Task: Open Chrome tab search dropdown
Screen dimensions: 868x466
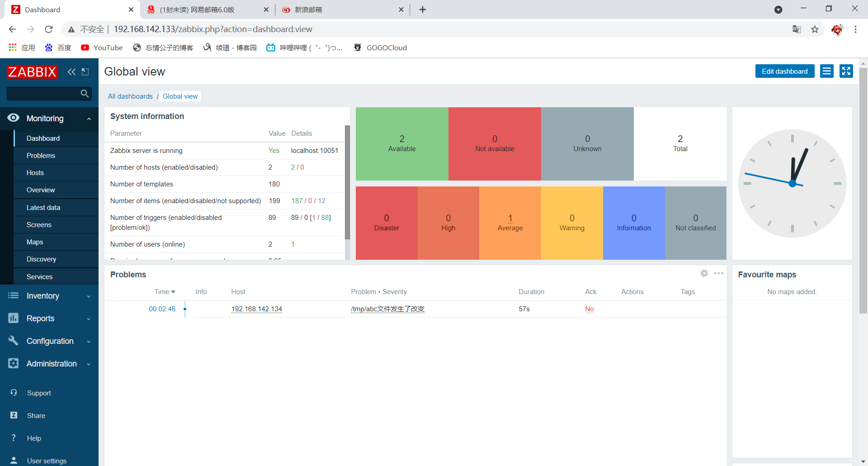Action: pyautogui.click(x=778, y=10)
